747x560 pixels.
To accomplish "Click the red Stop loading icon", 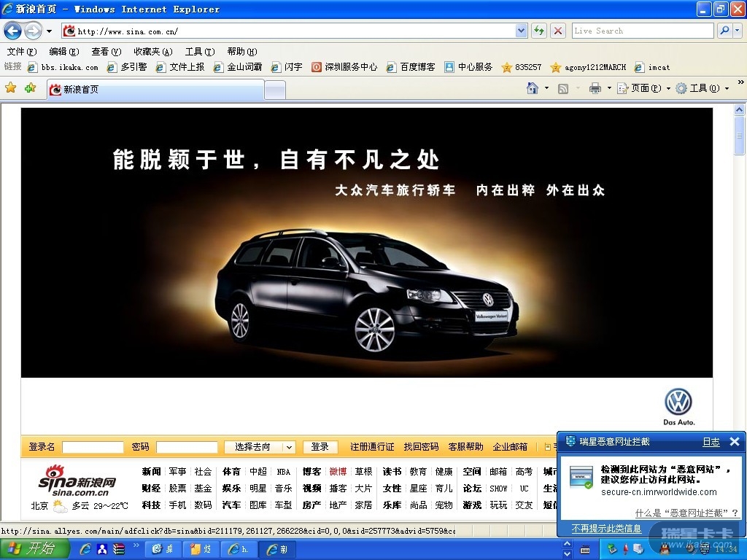I will (558, 31).
